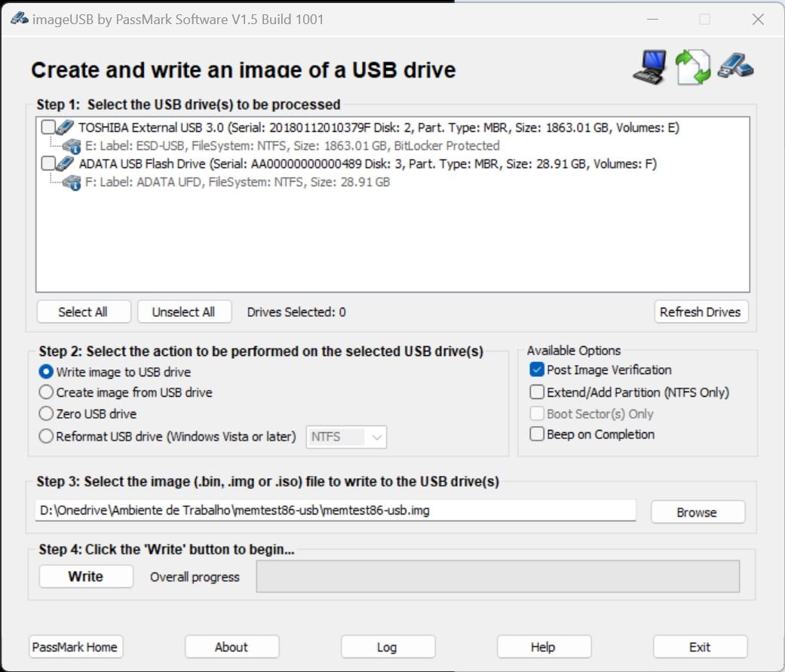This screenshot has width=785, height=672.
Task: Click the Overall progress bar
Action: click(x=498, y=577)
